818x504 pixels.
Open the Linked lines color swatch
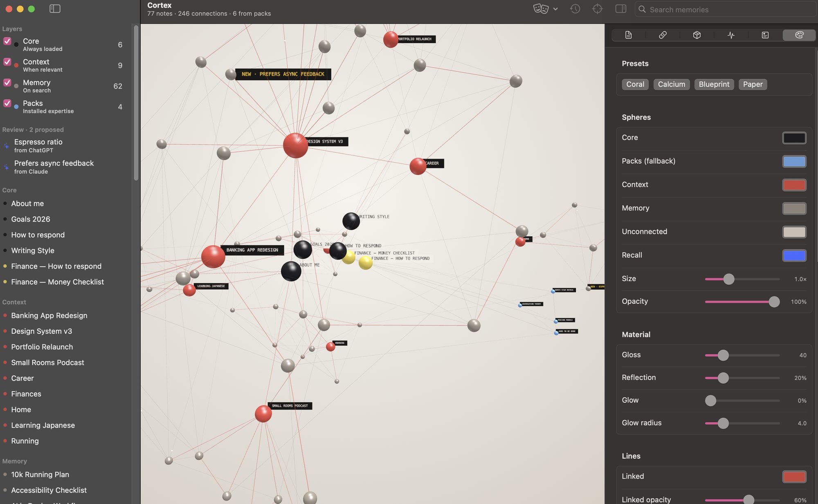point(794,477)
